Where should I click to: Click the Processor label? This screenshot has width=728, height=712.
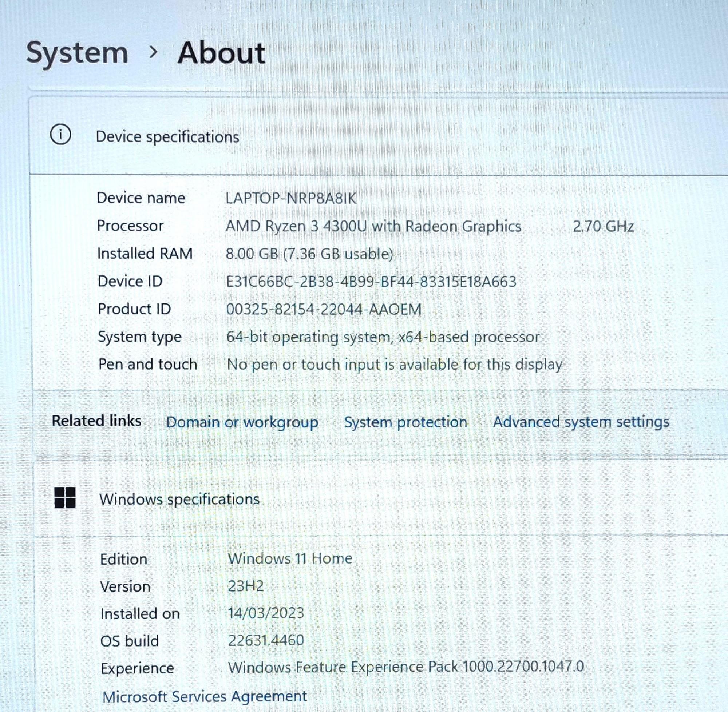point(130,226)
